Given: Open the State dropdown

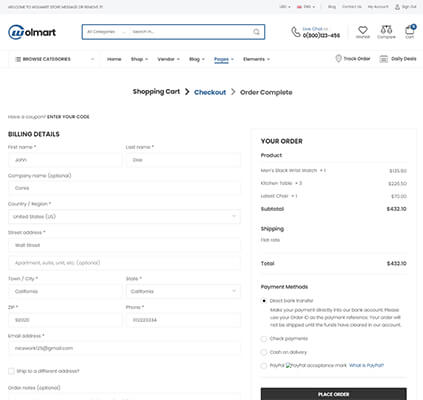Looking at the screenshot, I should coord(183,291).
